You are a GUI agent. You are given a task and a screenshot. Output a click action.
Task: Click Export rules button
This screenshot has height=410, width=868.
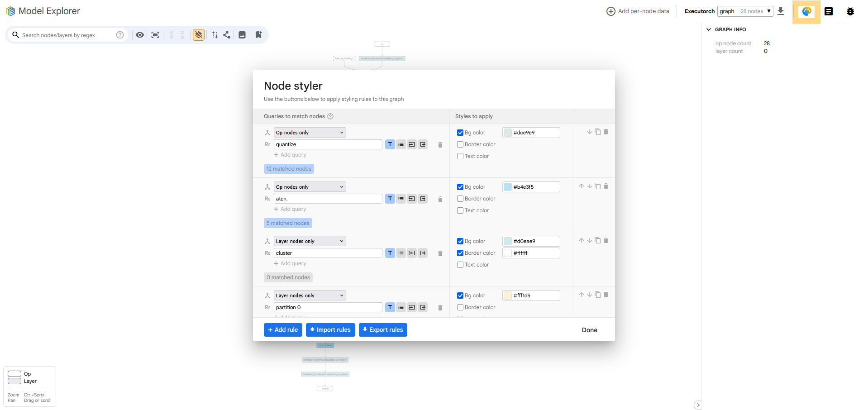(383, 330)
